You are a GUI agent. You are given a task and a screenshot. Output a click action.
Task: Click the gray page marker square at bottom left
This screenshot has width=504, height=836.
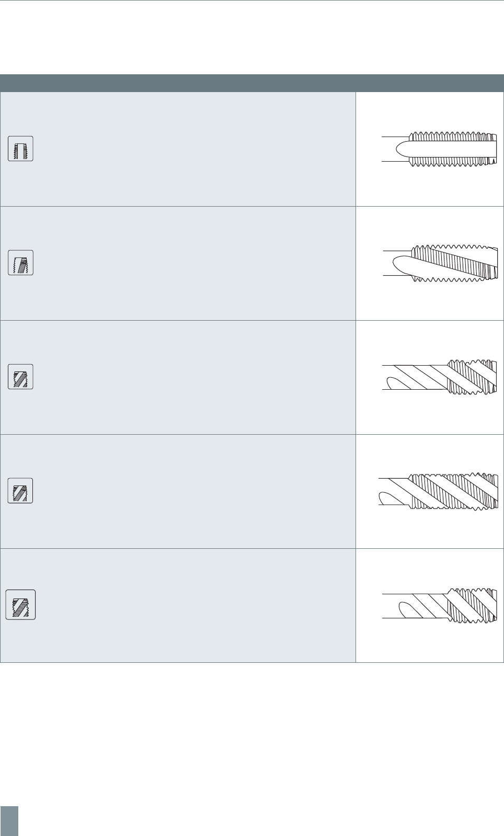point(9,821)
